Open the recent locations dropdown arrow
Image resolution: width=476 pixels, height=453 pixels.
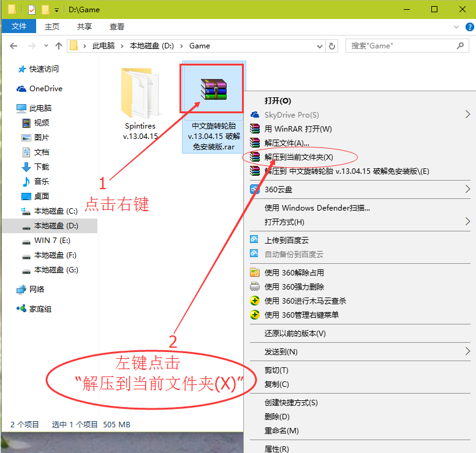click(46, 46)
